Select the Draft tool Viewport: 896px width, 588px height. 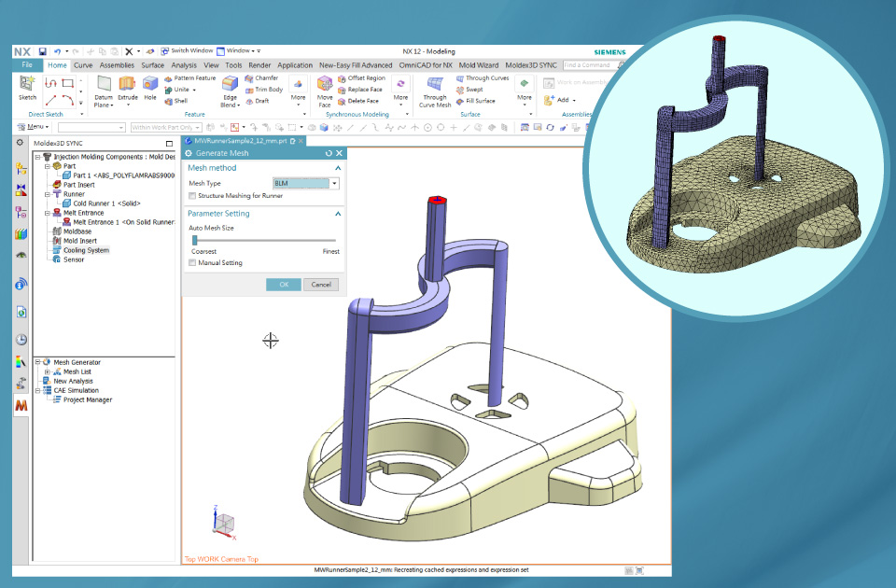tap(258, 101)
